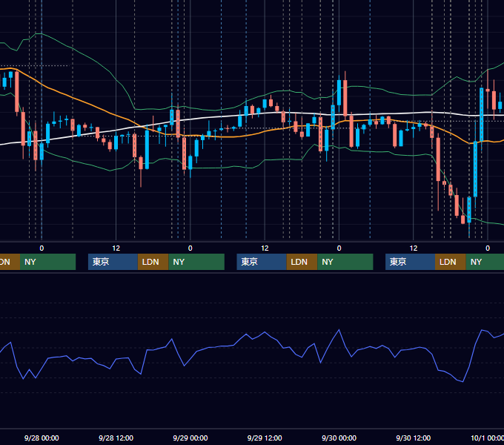The image size is (504, 445).
Task: Click the tall blue candle just before 10/1 00:00
Action: pos(482,115)
